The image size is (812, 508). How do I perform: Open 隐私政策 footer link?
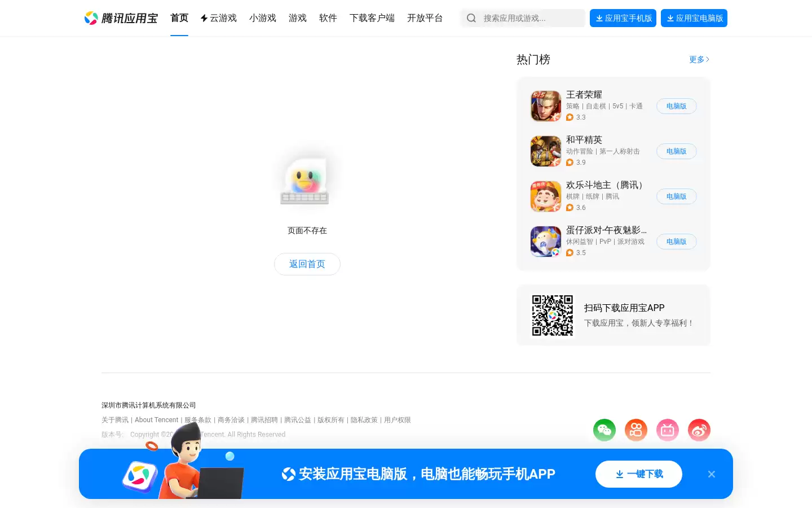coord(364,420)
